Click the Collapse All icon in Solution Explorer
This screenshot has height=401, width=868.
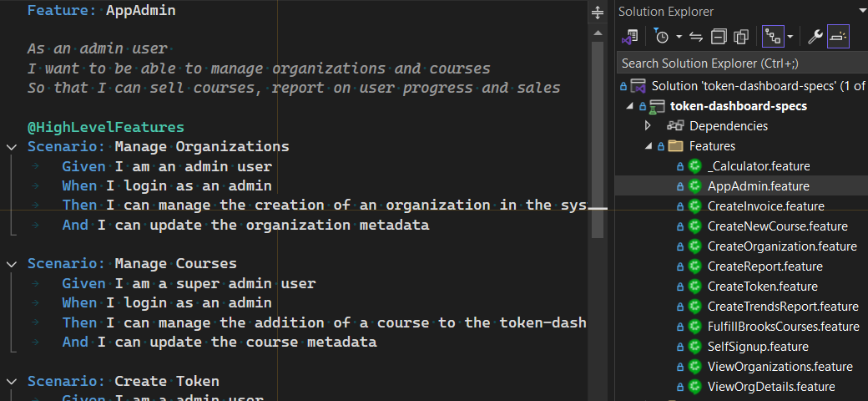(719, 37)
